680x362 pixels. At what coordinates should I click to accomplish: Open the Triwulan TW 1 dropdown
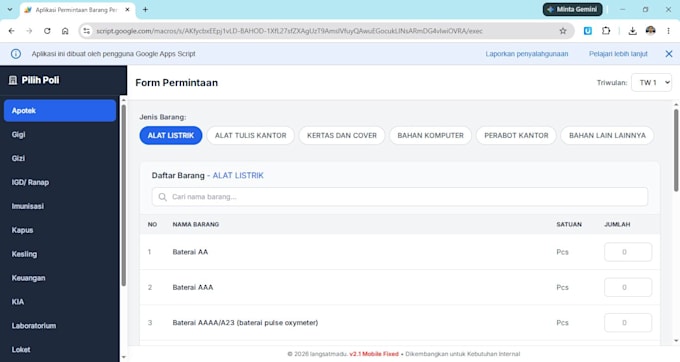point(651,82)
